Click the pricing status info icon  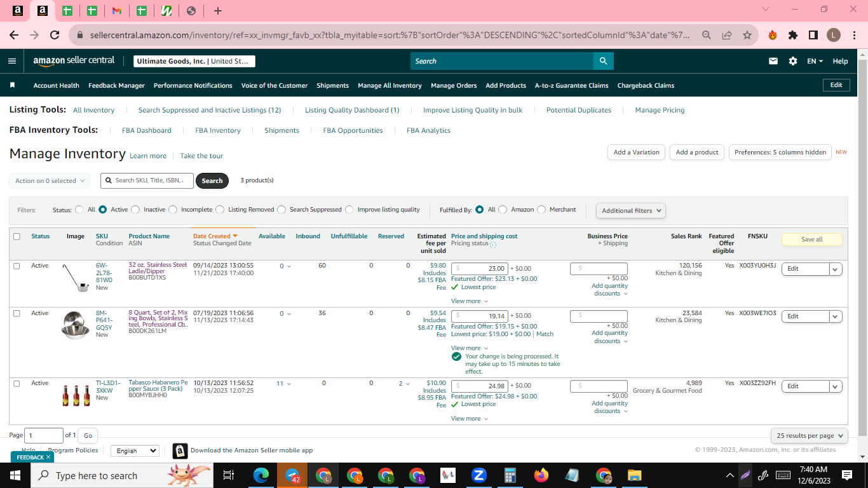[493, 245]
